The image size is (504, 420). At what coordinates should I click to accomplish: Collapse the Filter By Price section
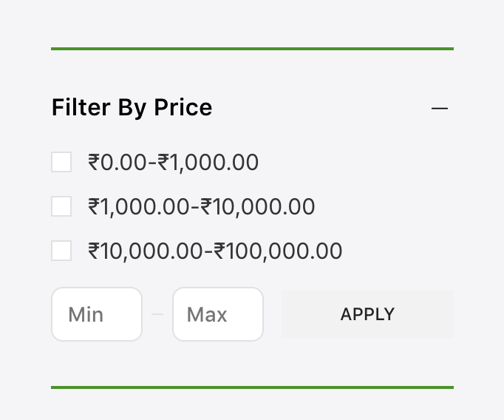(x=440, y=109)
